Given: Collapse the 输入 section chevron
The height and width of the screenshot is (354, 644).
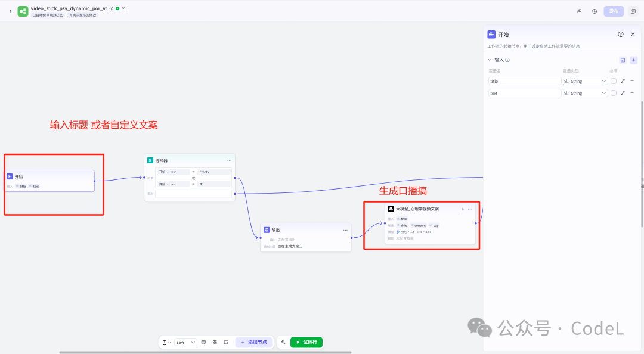Looking at the screenshot, I should [490, 60].
